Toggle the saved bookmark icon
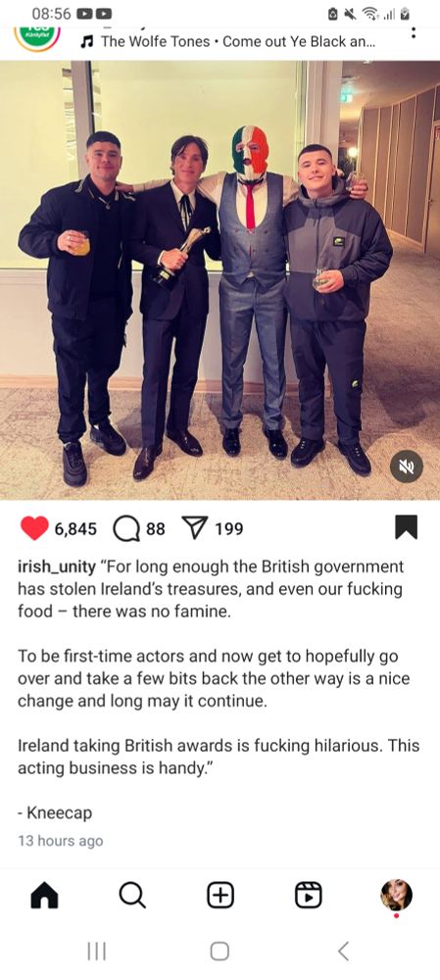Viewport: 440px width, 980px height. pos(407,528)
